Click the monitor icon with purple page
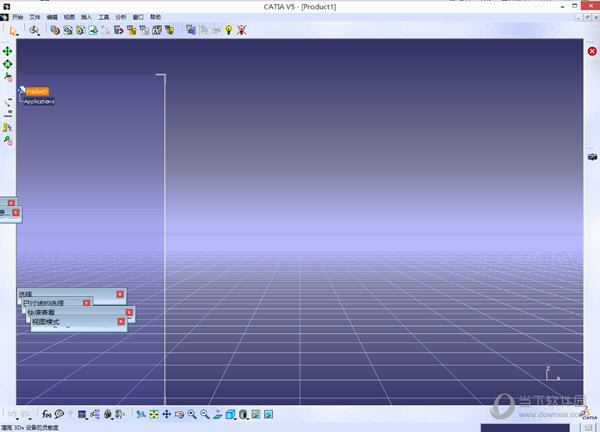 [x=191, y=30]
